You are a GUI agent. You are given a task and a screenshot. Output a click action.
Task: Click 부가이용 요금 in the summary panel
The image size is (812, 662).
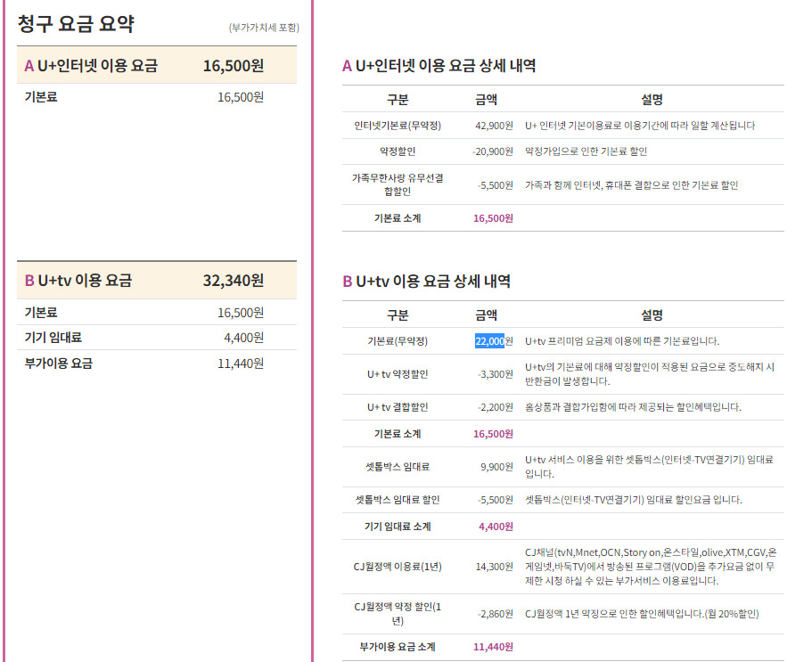click(58, 363)
